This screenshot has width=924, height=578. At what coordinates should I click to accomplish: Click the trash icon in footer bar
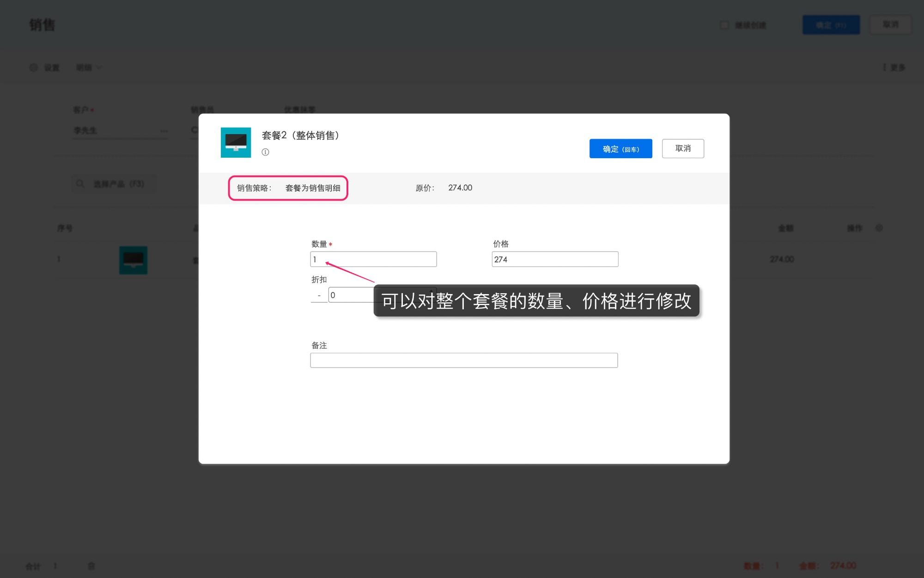click(91, 566)
